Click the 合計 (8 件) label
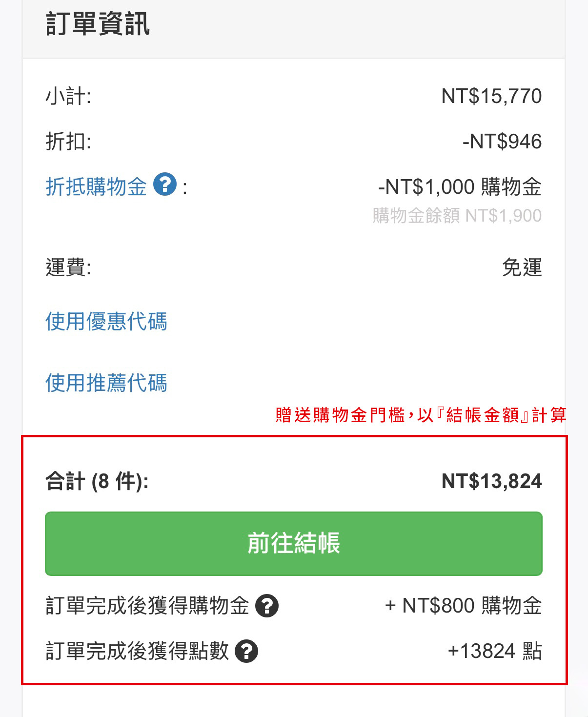 (x=97, y=481)
